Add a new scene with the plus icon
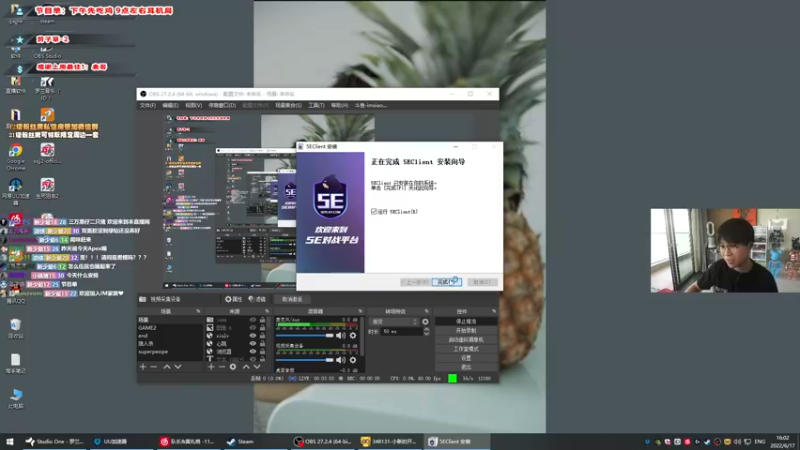This screenshot has width=800, height=450. pos(143,367)
